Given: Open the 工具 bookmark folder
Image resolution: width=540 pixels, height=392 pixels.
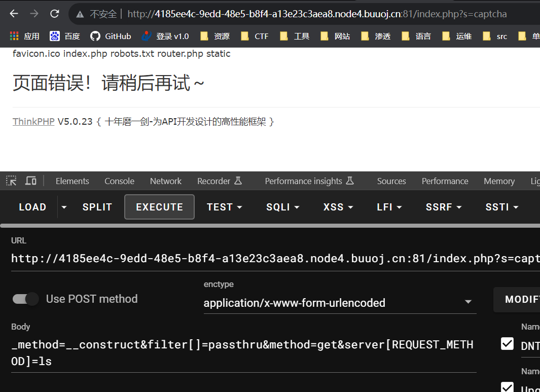Looking at the screenshot, I should tap(295, 36).
